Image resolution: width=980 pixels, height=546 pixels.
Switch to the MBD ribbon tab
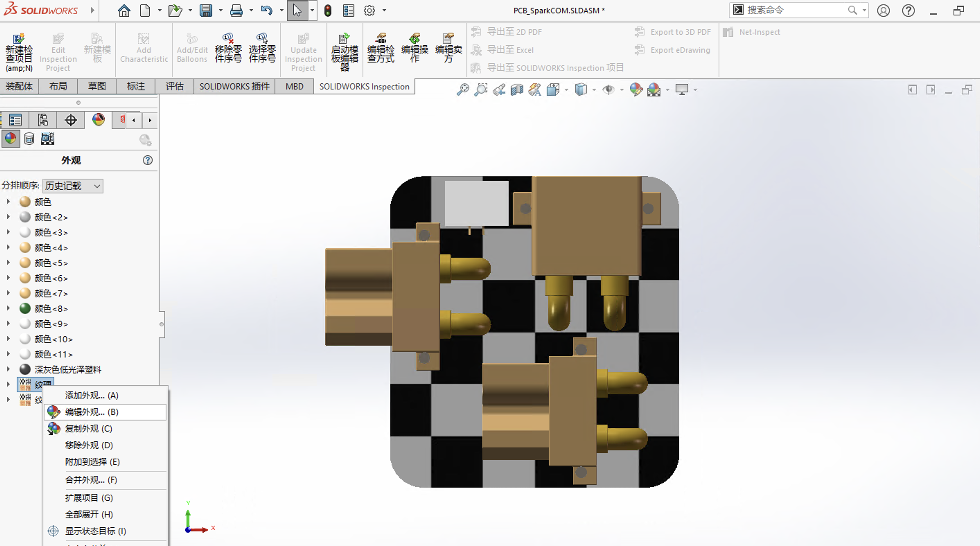(295, 87)
